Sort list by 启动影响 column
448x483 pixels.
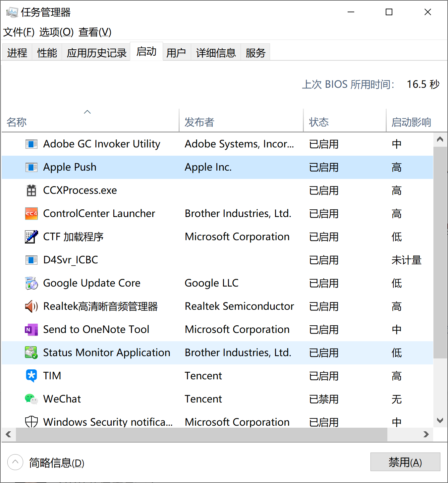pos(411,122)
